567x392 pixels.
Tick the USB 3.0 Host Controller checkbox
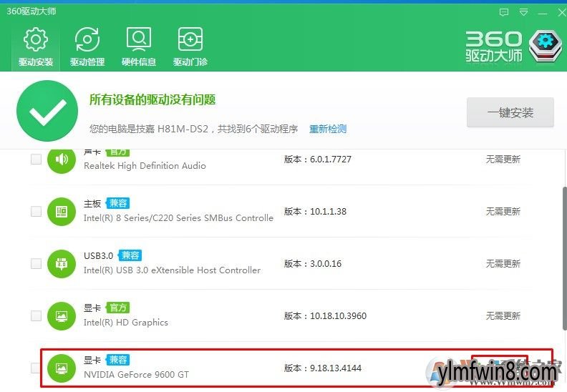(37, 263)
